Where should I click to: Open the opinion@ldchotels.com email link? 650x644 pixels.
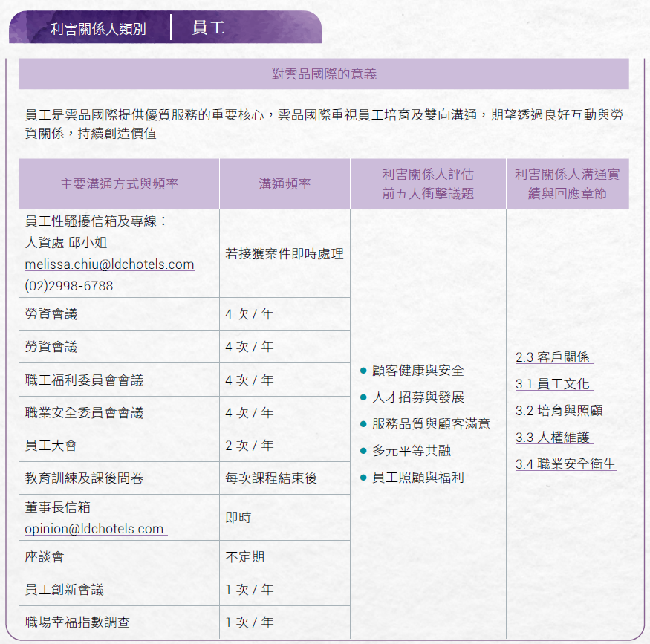pyautogui.click(x=96, y=529)
